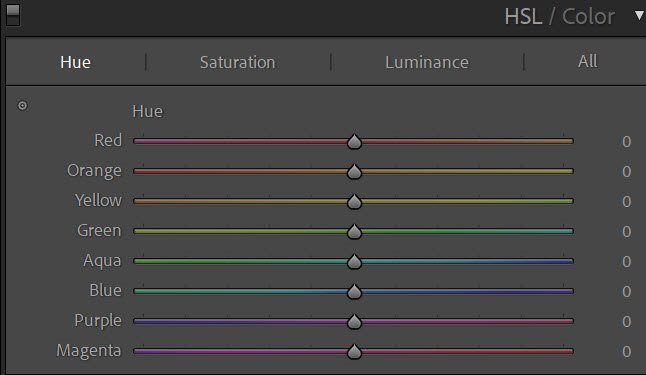646x375 pixels.
Task: Click the Yellow slider label
Action: 98,200
